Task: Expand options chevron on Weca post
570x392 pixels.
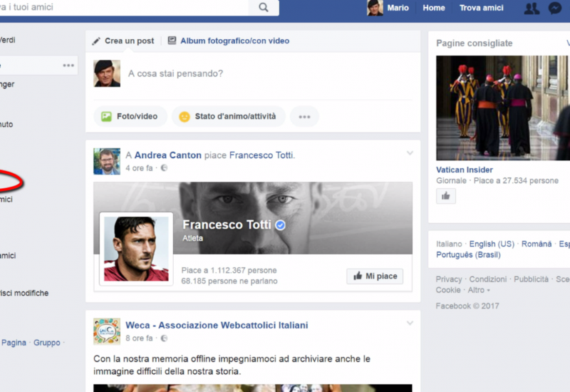Action: click(x=410, y=324)
